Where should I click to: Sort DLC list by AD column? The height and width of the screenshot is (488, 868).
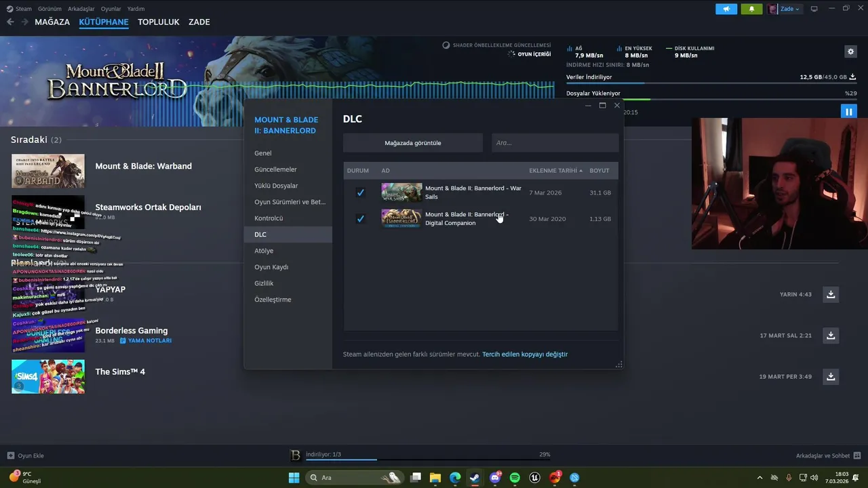[x=385, y=171]
